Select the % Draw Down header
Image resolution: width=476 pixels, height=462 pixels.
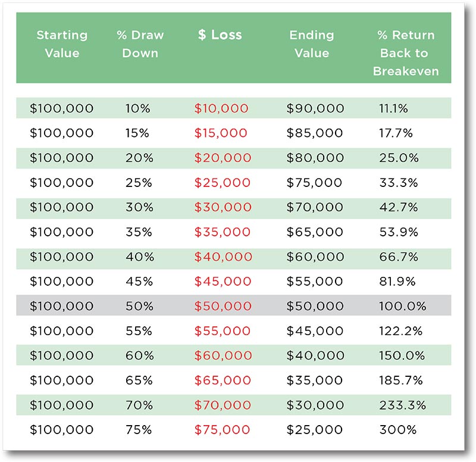tap(140, 44)
